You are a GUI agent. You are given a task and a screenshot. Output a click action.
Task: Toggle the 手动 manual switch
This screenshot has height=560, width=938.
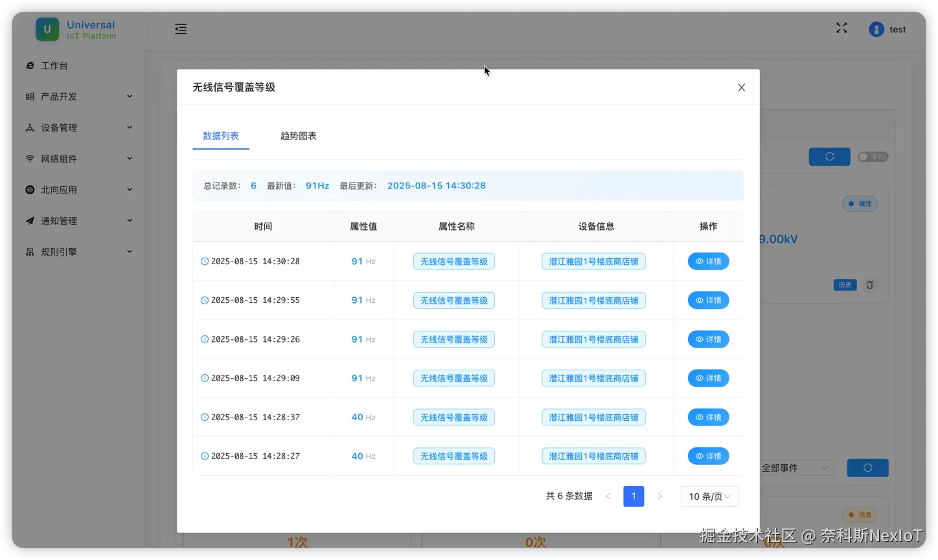click(873, 156)
